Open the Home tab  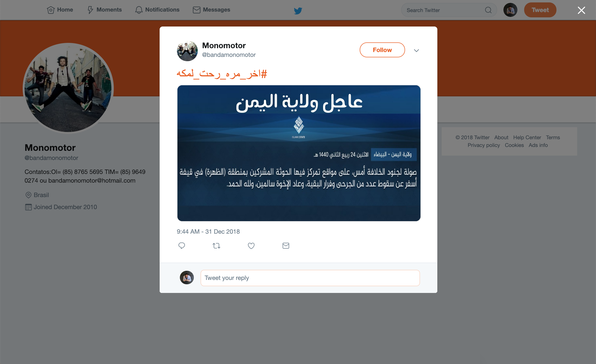pyautogui.click(x=60, y=10)
